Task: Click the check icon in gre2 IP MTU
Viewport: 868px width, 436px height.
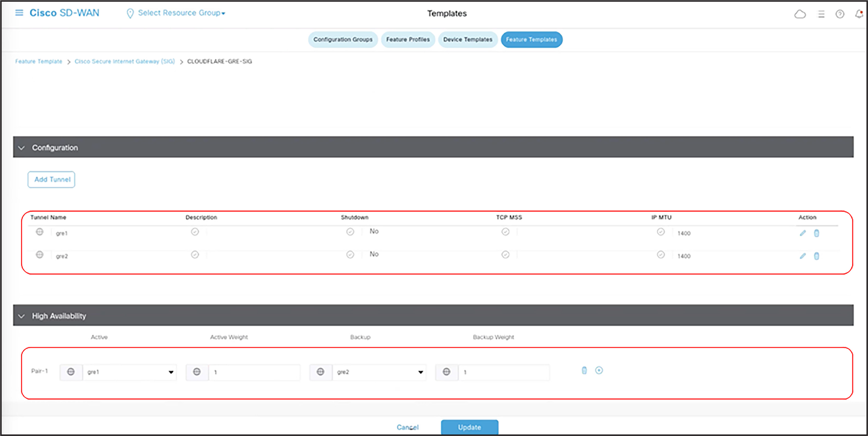Action: coord(661,255)
